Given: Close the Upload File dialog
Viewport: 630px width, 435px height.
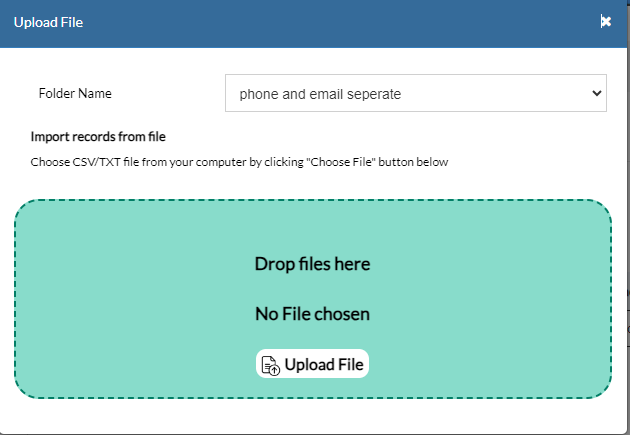Looking at the screenshot, I should coord(605,21).
